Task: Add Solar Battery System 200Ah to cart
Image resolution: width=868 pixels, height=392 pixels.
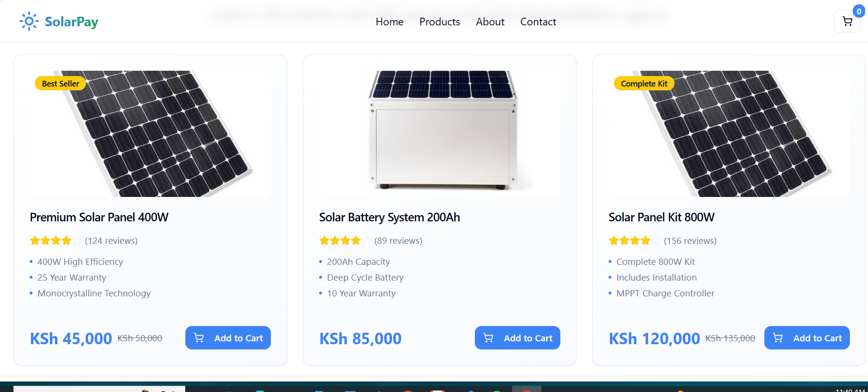Action: click(x=517, y=338)
